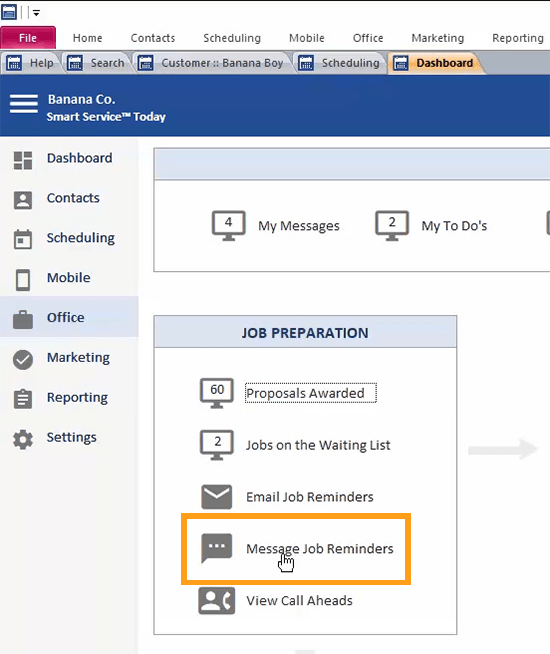Go to Mobile in the sidebar

(x=69, y=278)
